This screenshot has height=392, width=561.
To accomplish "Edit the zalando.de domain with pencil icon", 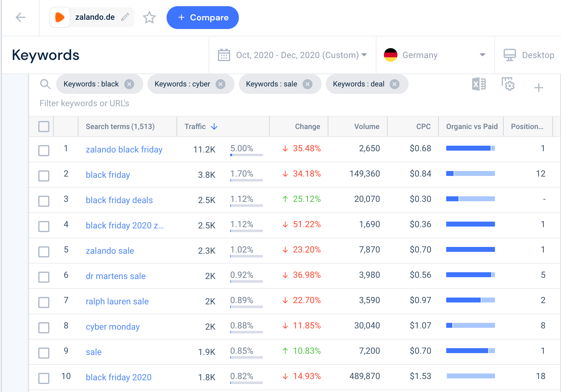I will tap(125, 17).
